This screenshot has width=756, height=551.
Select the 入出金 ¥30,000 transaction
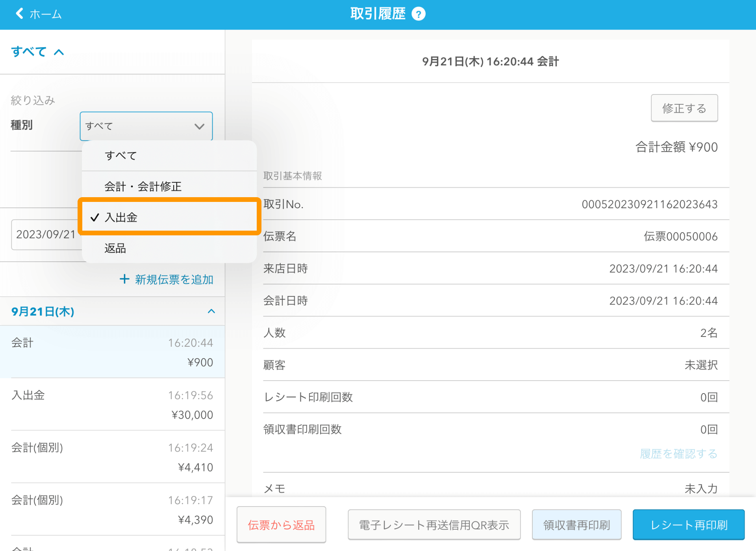112,405
